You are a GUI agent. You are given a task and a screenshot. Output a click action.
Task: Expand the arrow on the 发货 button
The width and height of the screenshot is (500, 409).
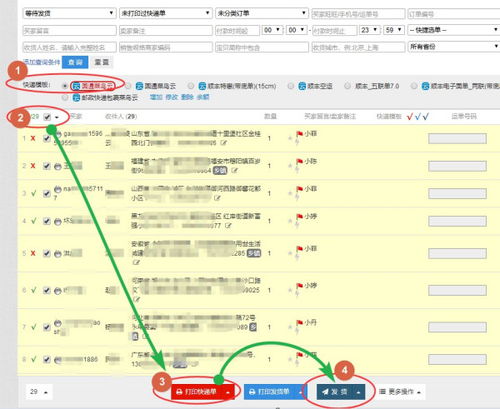click(x=358, y=392)
